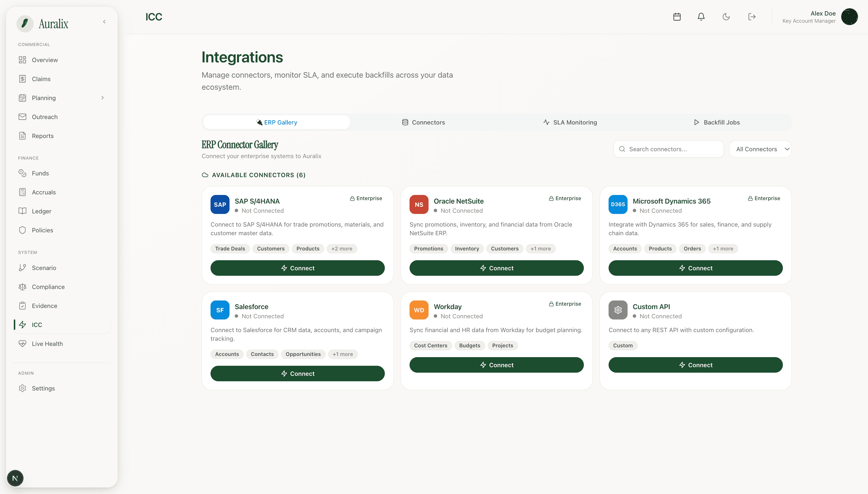Open the Backfill Jobs tab

coord(716,122)
